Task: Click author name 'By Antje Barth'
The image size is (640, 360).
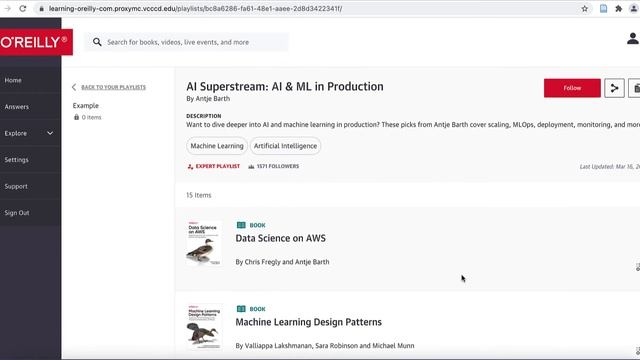Action: coord(208,98)
